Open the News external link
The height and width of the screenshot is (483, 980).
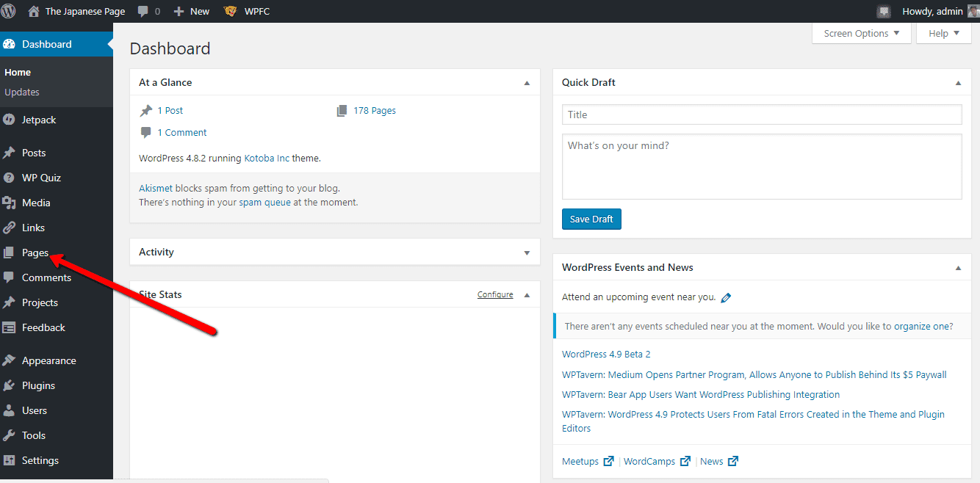719,461
